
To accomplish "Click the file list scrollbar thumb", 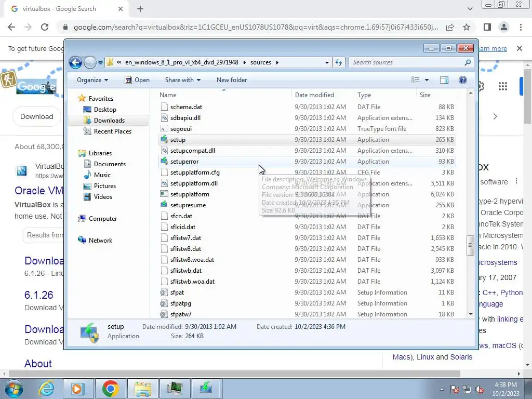I will point(470,246).
